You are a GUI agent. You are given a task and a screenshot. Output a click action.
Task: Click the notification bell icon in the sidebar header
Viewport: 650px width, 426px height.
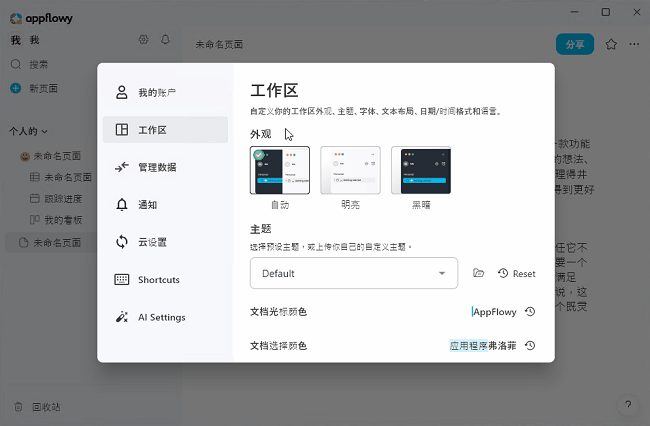click(165, 40)
